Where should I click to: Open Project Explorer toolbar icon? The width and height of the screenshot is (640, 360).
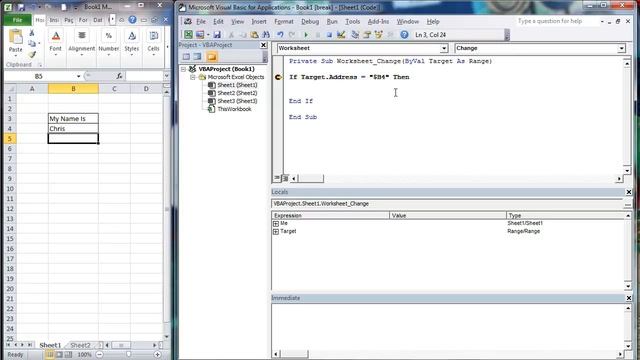355,35
